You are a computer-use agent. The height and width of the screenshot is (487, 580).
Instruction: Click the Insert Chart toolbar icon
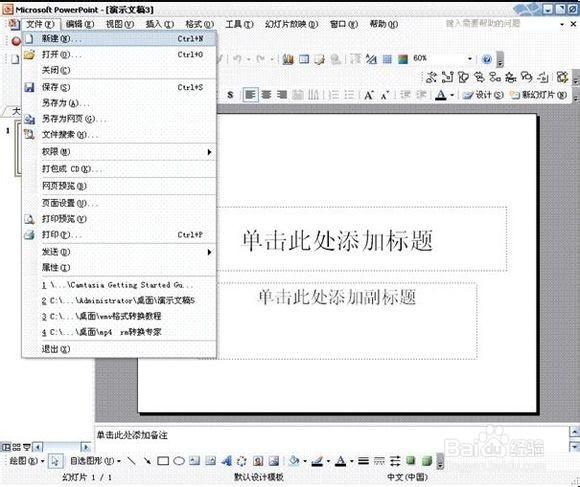[288, 59]
